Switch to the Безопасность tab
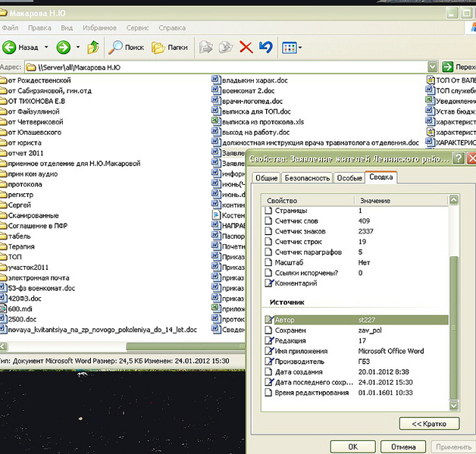 click(x=307, y=178)
